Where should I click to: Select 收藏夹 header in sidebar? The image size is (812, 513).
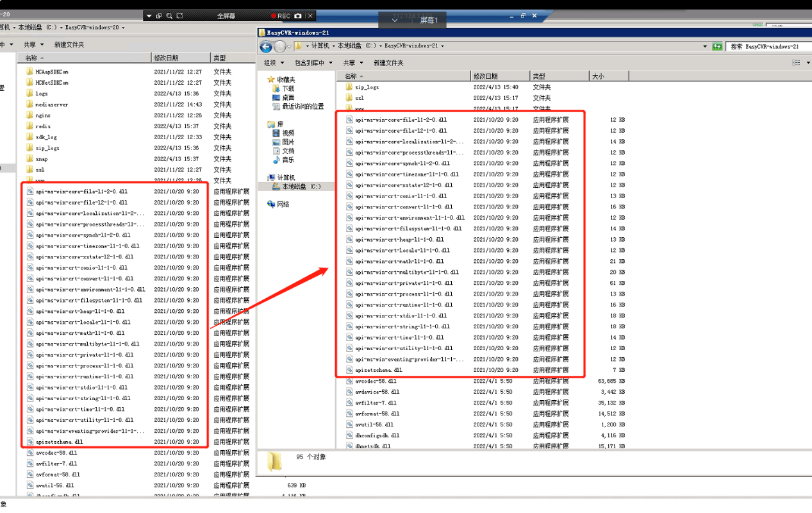click(x=281, y=80)
